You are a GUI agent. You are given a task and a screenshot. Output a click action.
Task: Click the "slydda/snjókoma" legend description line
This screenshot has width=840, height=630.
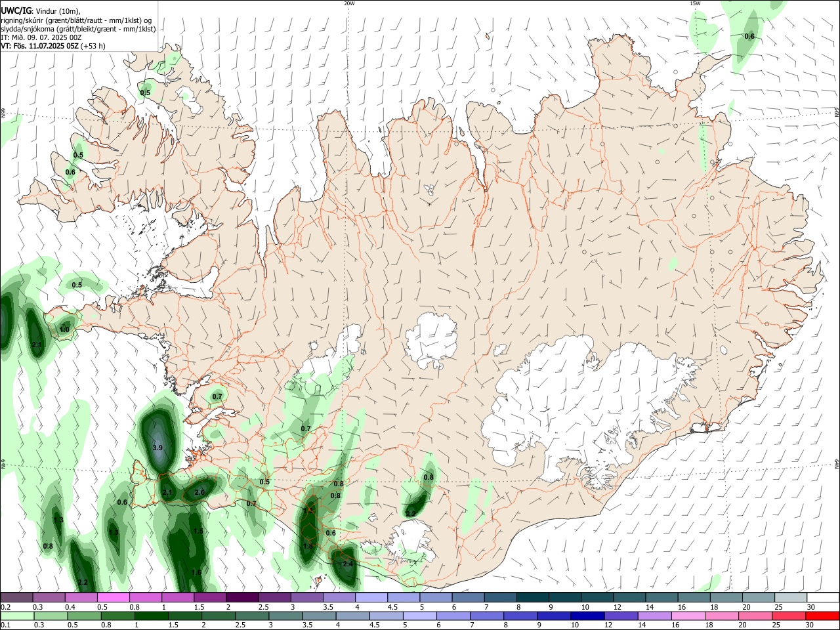(78, 29)
